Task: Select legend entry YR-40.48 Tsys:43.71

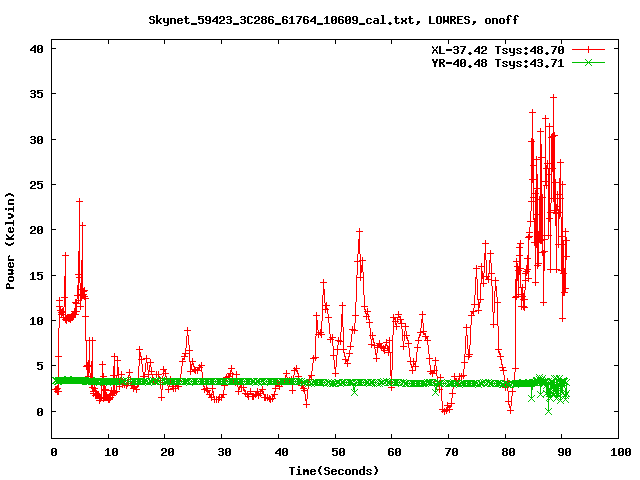Action: (x=498, y=63)
